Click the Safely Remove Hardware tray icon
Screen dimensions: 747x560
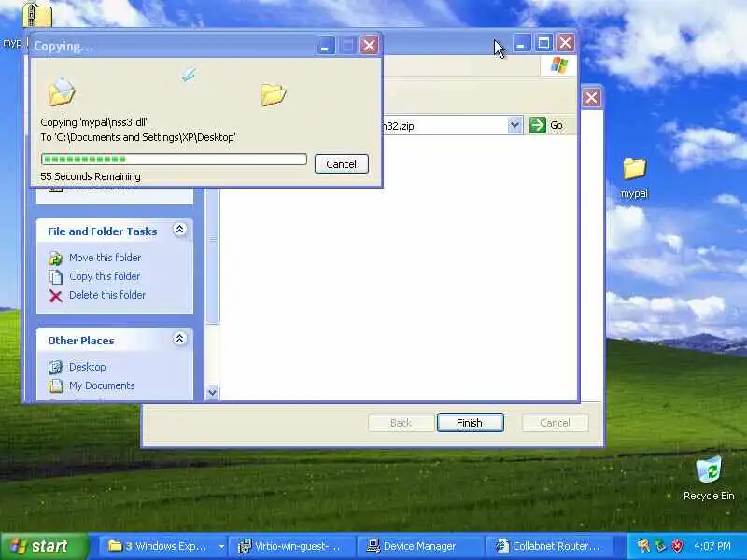pyautogui.click(x=661, y=546)
